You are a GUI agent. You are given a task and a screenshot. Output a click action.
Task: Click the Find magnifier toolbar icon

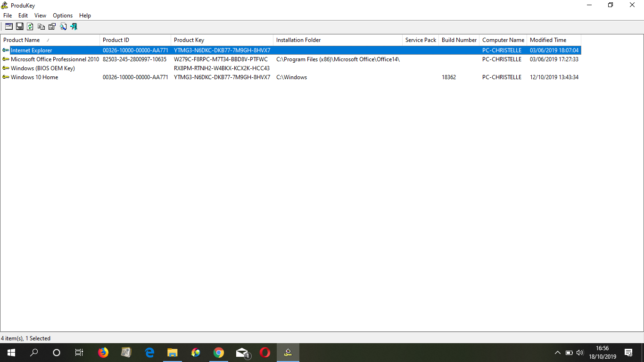[63, 27]
